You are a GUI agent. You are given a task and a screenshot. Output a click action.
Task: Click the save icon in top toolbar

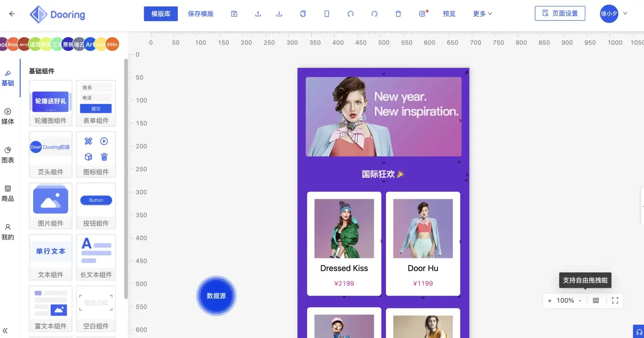234,14
